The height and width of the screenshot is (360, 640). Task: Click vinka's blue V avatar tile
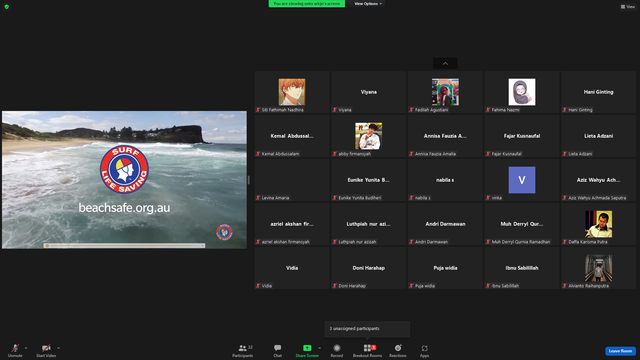pos(522,180)
